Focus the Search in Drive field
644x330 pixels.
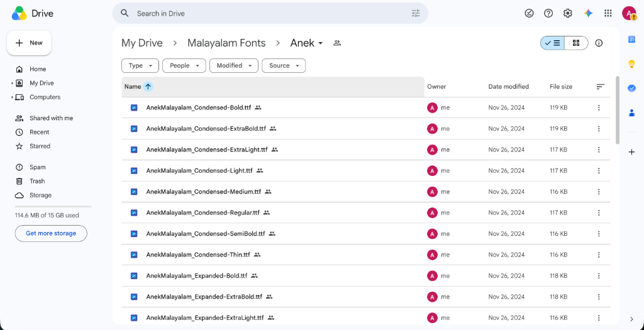(x=271, y=13)
